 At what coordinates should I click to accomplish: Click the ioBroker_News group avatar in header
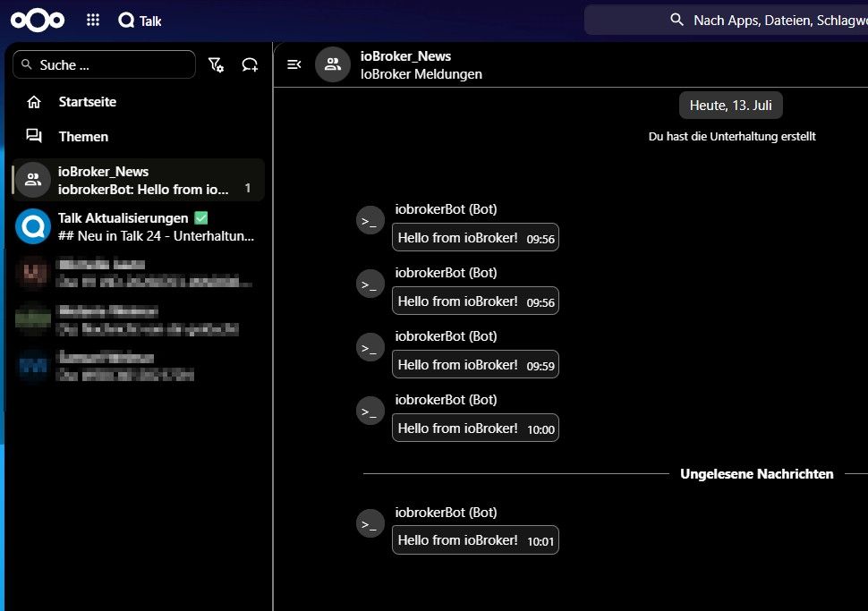(x=333, y=64)
